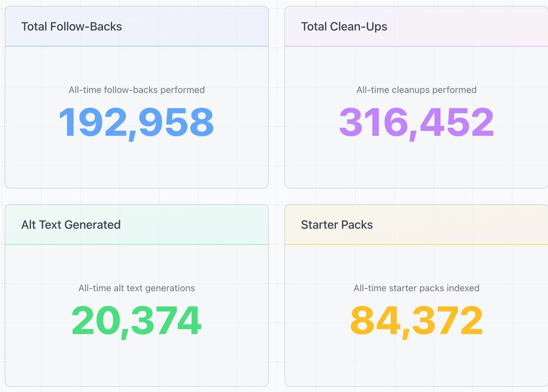
Task: Open the Alt Text Generated card body
Action: coord(136,313)
